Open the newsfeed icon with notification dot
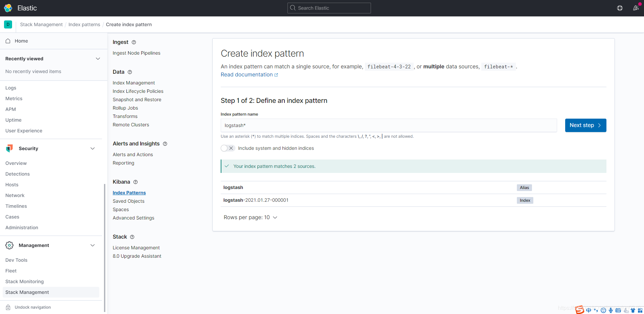644x314 pixels. (636, 8)
